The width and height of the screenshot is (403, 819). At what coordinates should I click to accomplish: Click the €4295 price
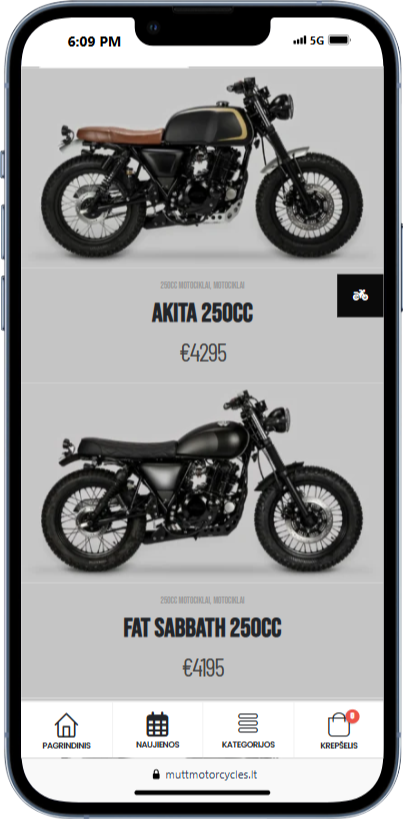pyautogui.click(x=203, y=354)
